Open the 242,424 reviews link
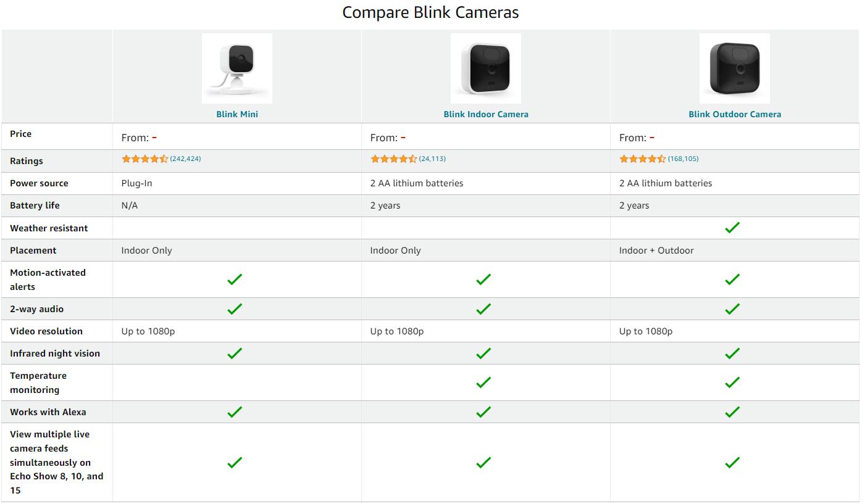 [x=185, y=159]
